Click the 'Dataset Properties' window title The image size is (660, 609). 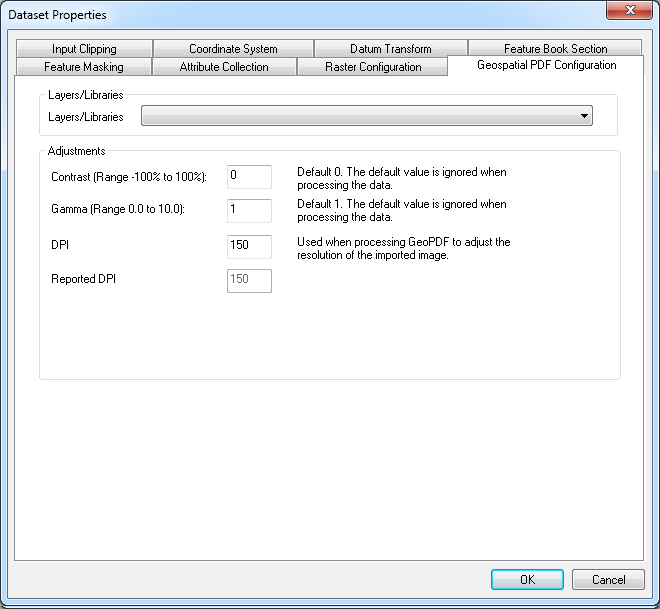pos(57,15)
